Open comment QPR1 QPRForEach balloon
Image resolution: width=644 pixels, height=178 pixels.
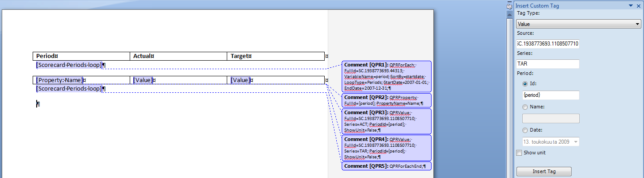pyautogui.click(x=386, y=76)
